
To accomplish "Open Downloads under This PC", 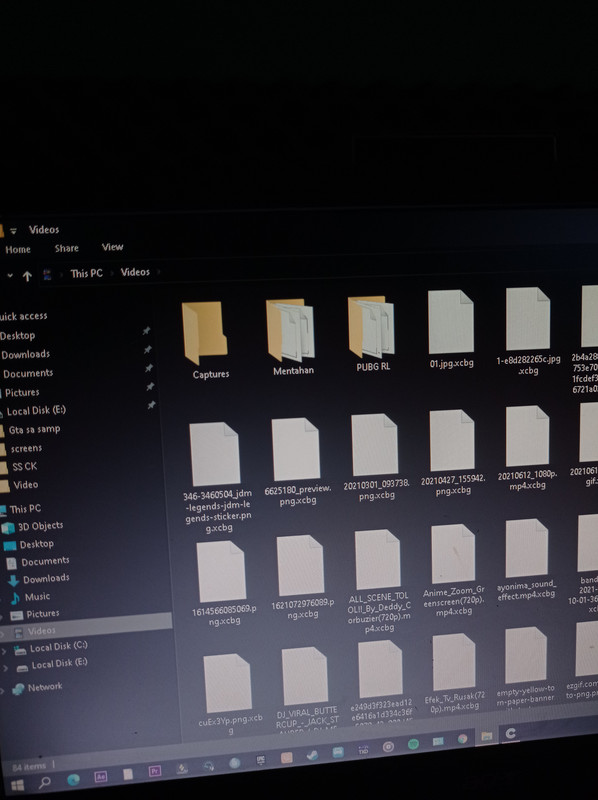I will pyautogui.click(x=46, y=579).
